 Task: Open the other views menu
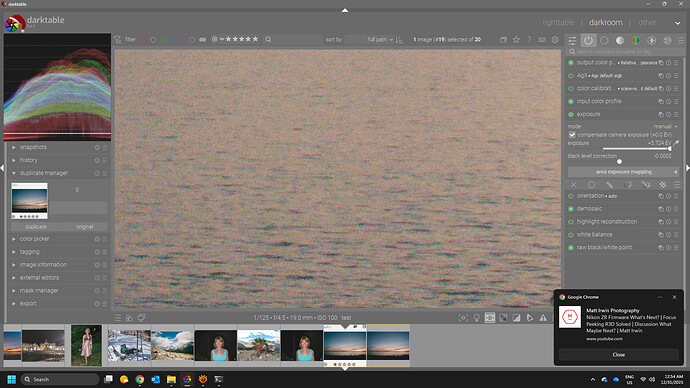click(x=647, y=22)
